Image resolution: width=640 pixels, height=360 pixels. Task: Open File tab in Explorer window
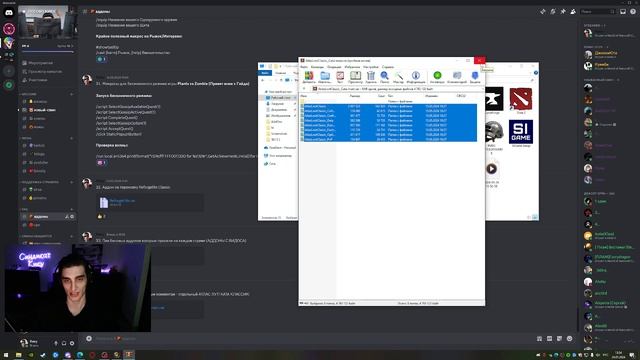click(265, 73)
